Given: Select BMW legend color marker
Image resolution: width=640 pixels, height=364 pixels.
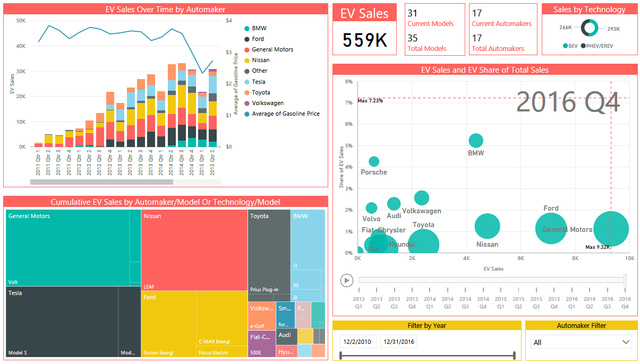Looking at the screenshot, I should [247, 28].
